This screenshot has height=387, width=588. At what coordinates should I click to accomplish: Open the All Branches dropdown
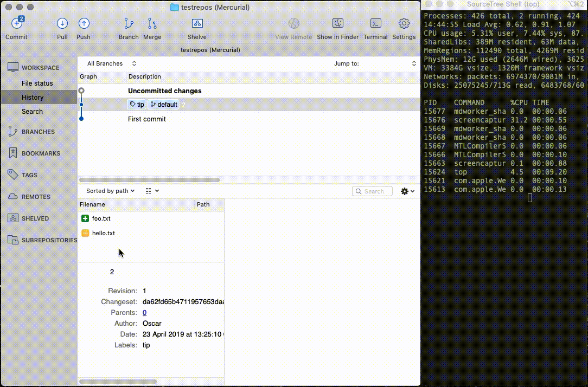coord(111,64)
